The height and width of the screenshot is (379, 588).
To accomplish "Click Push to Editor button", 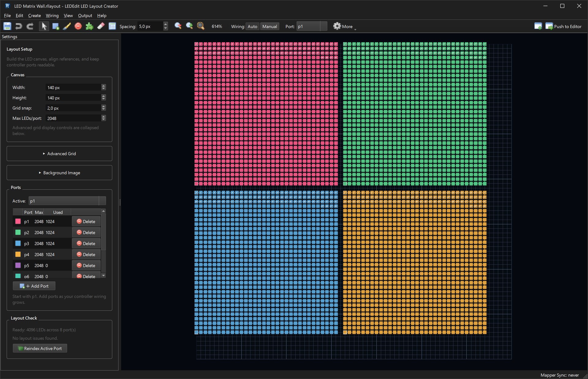I will click(x=563, y=26).
